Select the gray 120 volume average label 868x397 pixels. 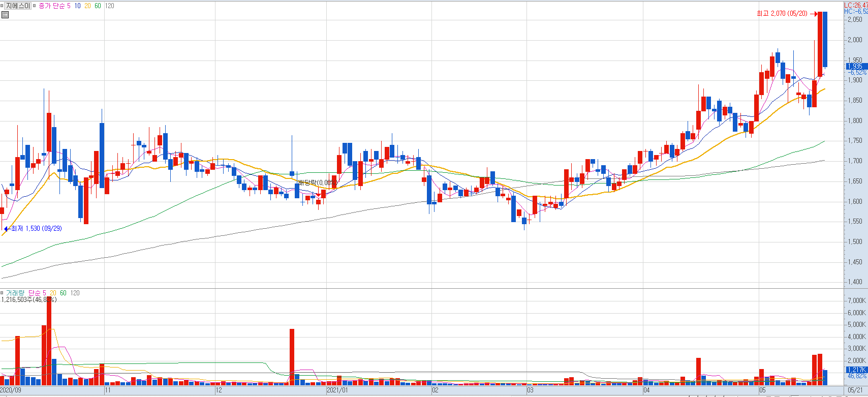(75, 293)
